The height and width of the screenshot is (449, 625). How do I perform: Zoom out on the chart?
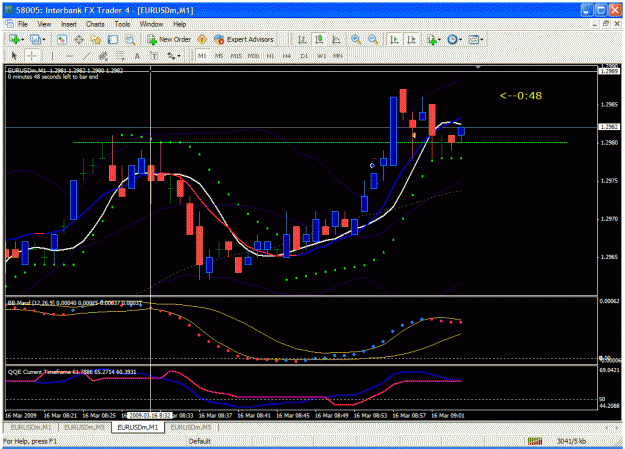pyautogui.click(x=373, y=39)
